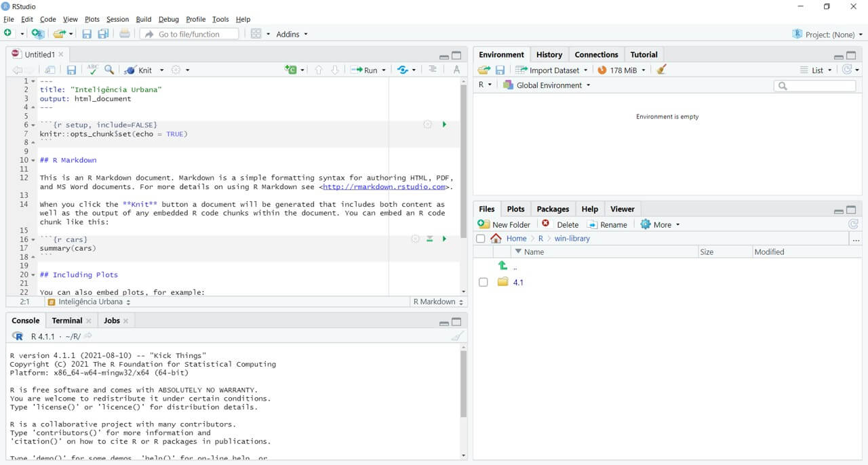Open the More dropdown in Files pane
The width and height of the screenshot is (868, 465).
(x=658, y=224)
